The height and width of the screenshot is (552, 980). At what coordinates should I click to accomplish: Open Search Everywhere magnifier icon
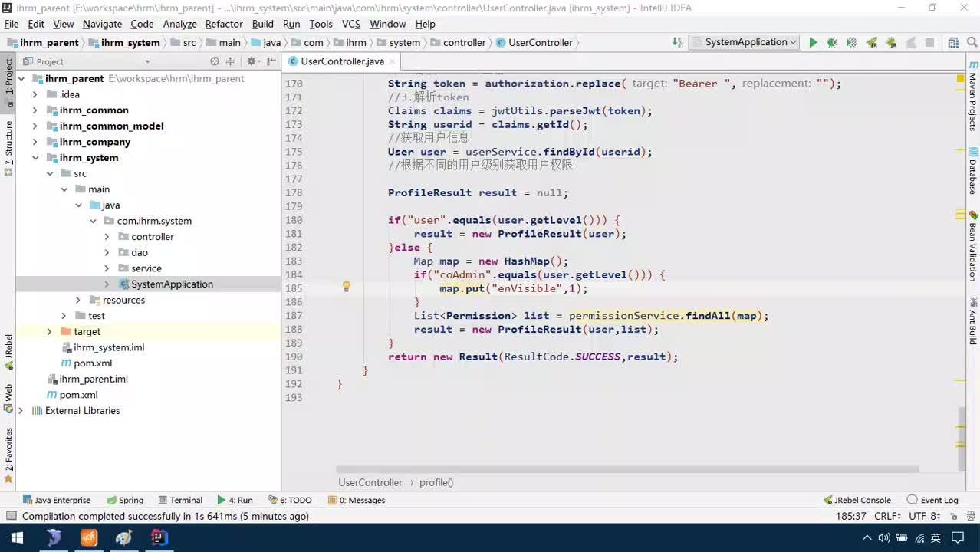(x=972, y=43)
